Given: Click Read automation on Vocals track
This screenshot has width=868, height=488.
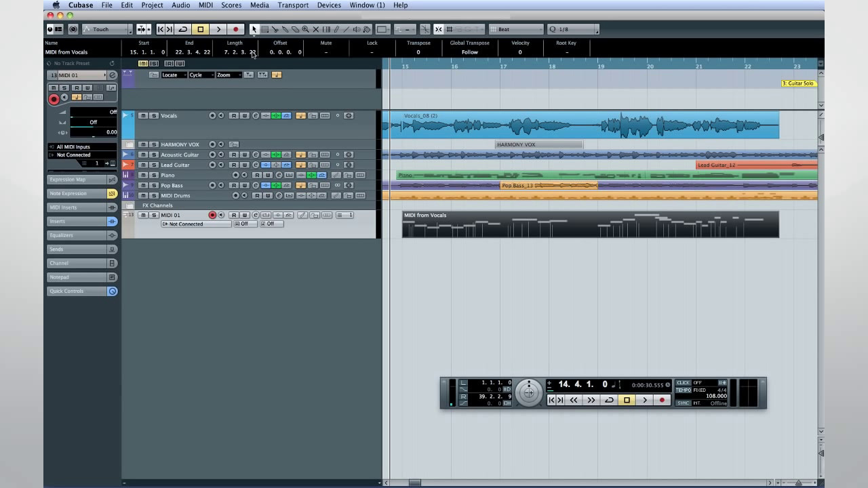Looking at the screenshot, I should pos(234,115).
